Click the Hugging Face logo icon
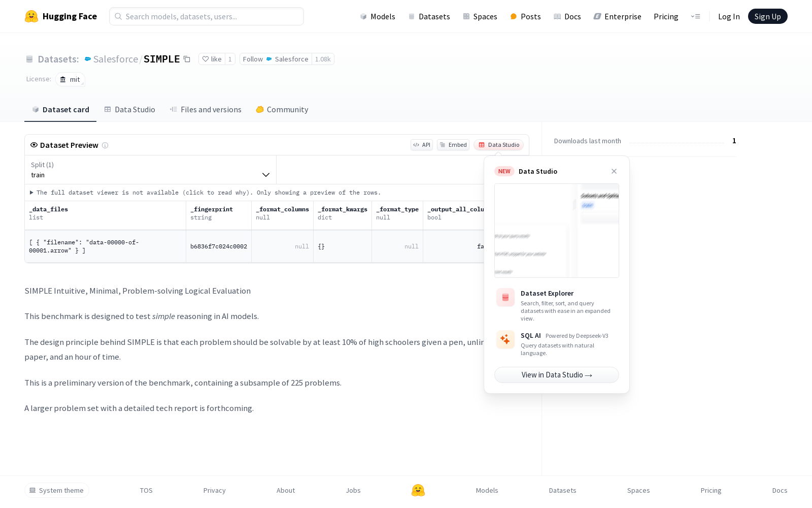Screen dimensions: 812x508 31,16
